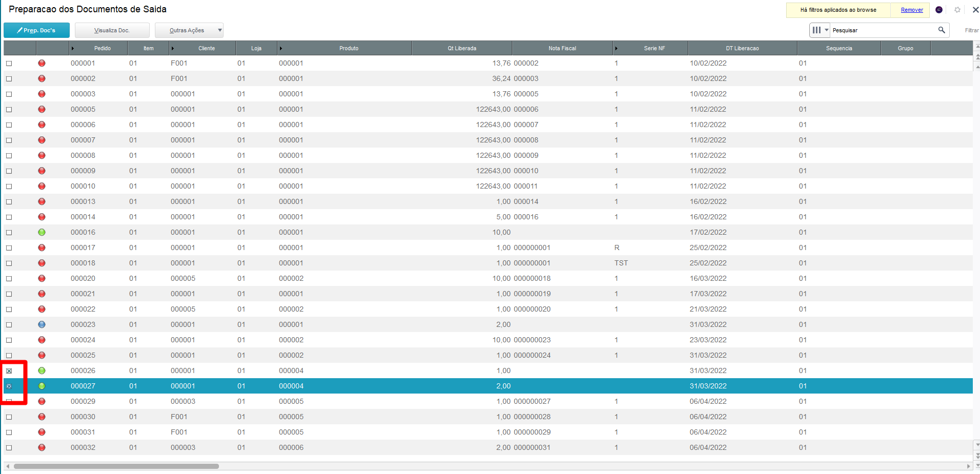This screenshot has height=474, width=980.
Task: Click the purple round user icon
Action: pos(939,10)
